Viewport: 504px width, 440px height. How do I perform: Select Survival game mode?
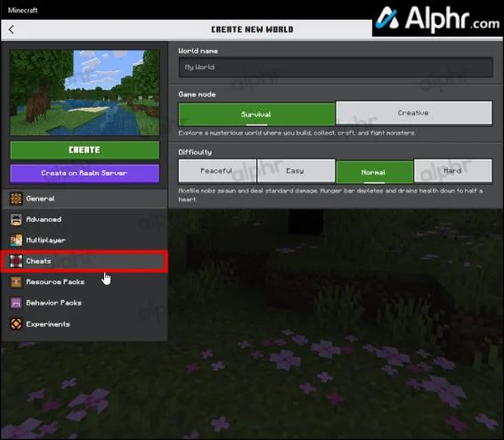pyautogui.click(x=256, y=114)
